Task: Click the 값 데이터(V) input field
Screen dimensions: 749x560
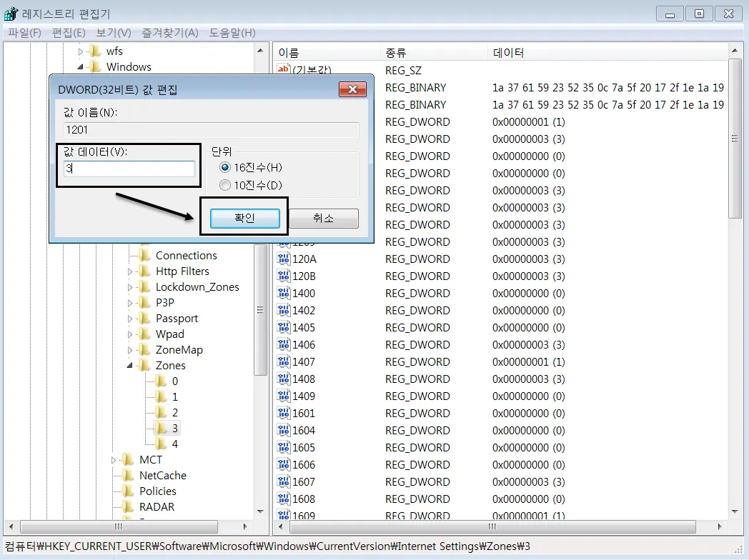Action: click(x=129, y=169)
